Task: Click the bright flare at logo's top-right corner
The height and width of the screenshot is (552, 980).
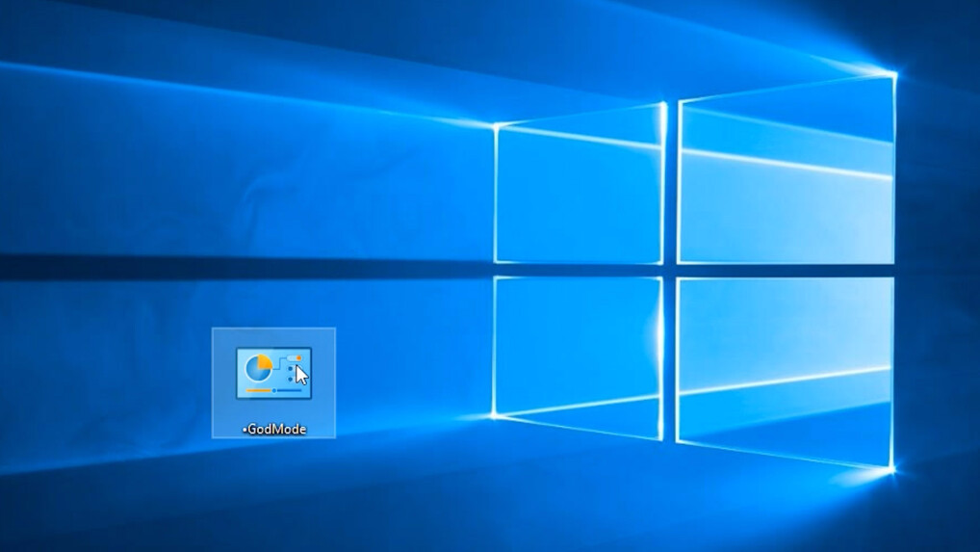Action: coord(894,74)
